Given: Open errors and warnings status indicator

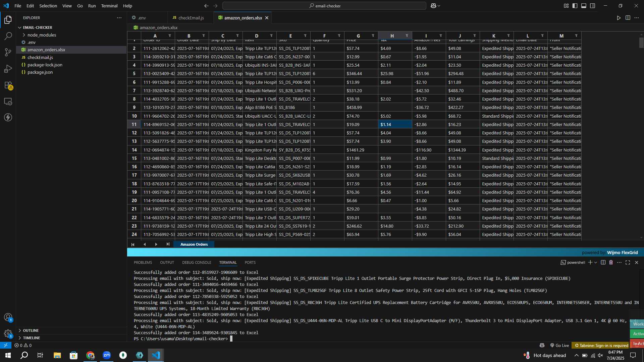Looking at the screenshot, I should [23, 345].
